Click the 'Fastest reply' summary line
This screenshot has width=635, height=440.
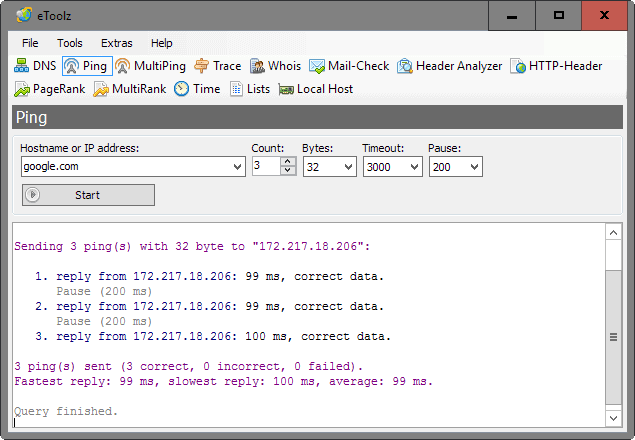224,381
